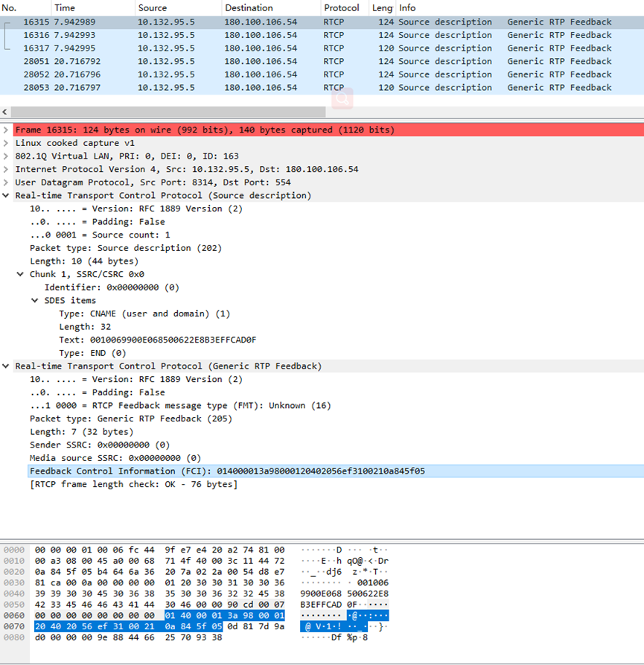644x665 pixels.
Task: Select packet number 16315 in list
Action: (322, 22)
